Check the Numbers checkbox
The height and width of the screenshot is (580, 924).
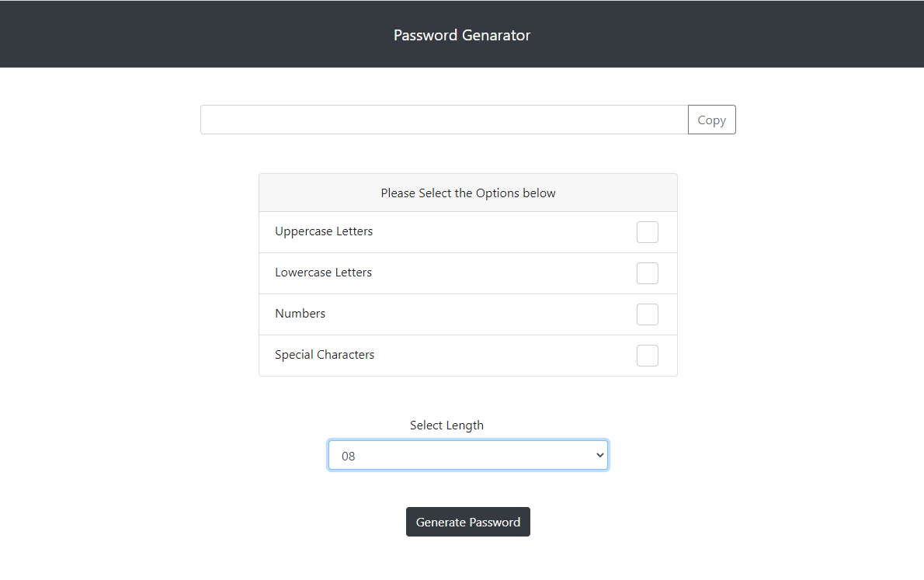coord(647,314)
